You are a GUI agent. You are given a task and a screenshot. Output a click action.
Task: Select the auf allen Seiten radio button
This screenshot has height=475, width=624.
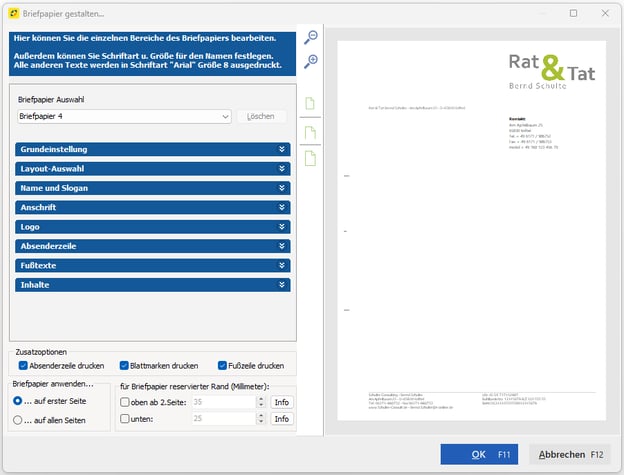19,420
